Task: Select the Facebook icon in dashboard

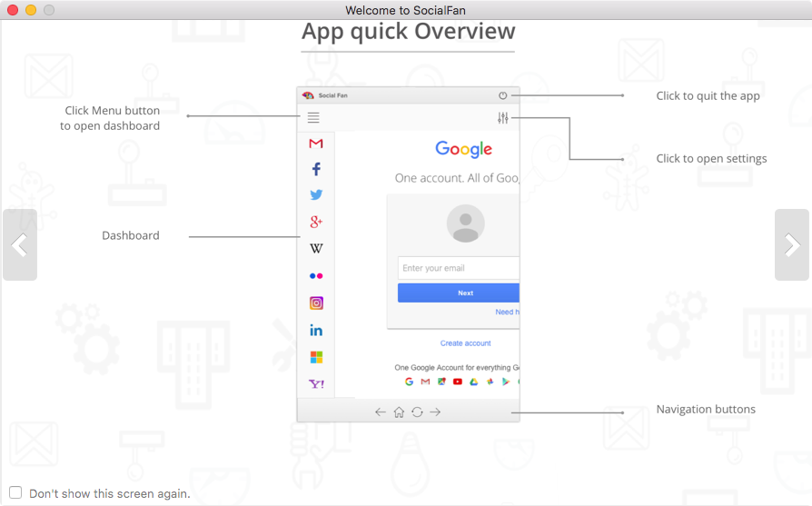Action: (x=316, y=169)
